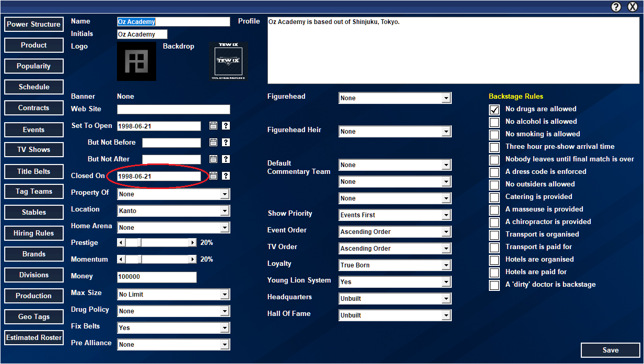Open calendar picker for Set To Open

tap(213, 126)
